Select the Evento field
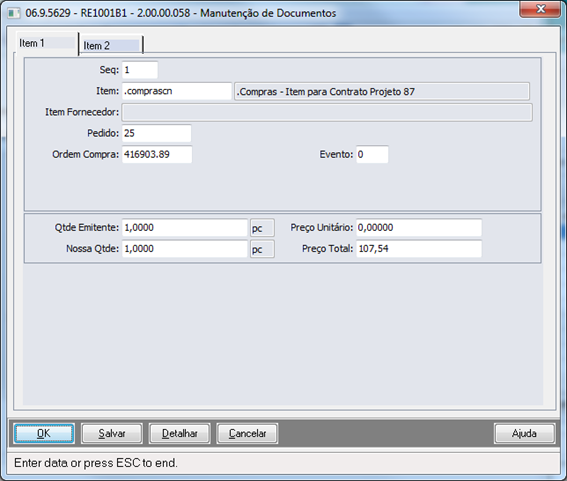The width and height of the screenshot is (567, 481). point(372,154)
